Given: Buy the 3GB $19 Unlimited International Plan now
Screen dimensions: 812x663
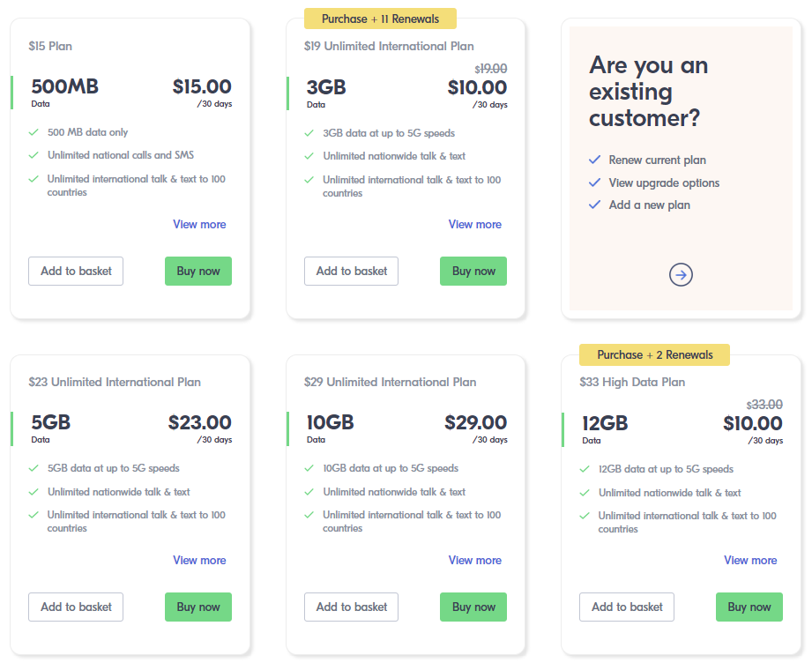Looking at the screenshot, I should [473, 271].
